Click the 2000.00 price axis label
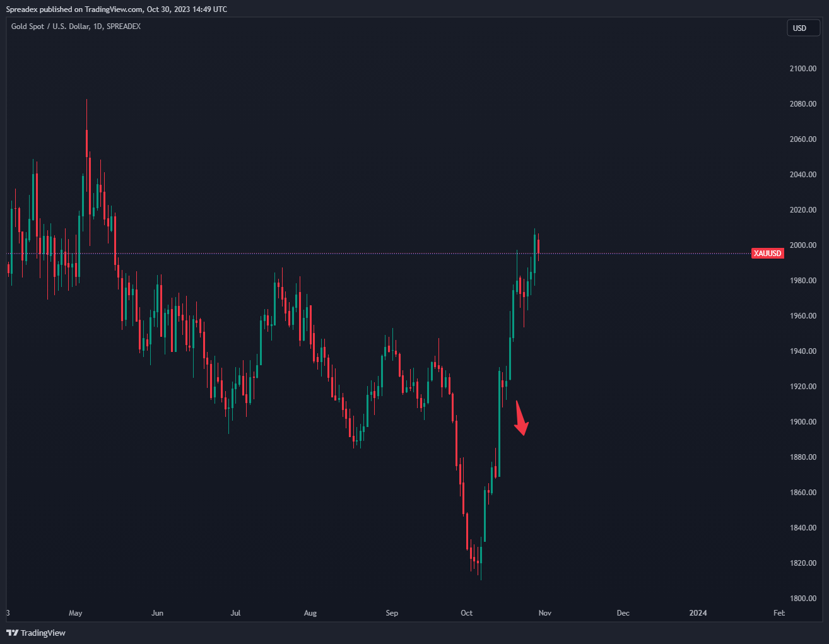 pyautogui.click(x=803, y=245)
